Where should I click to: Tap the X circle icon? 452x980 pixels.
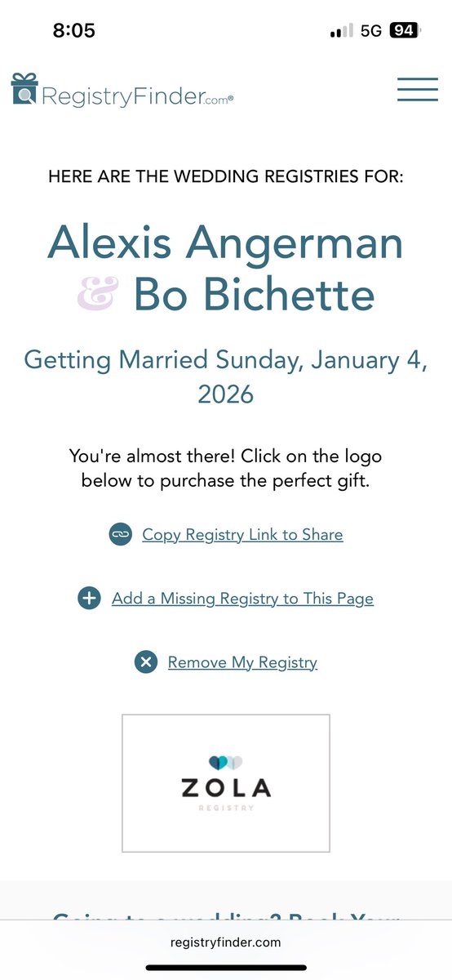click(145, 662)
